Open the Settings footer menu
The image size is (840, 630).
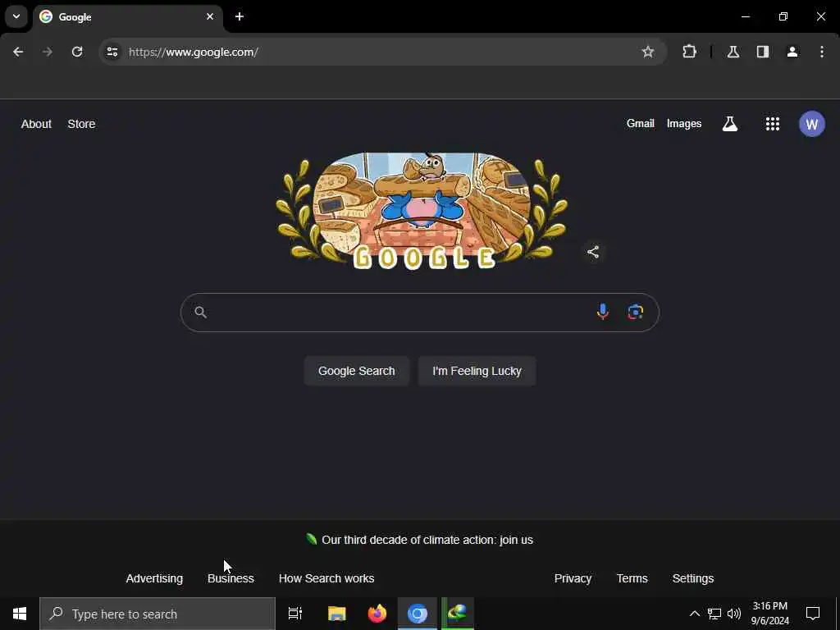[692, 578]
